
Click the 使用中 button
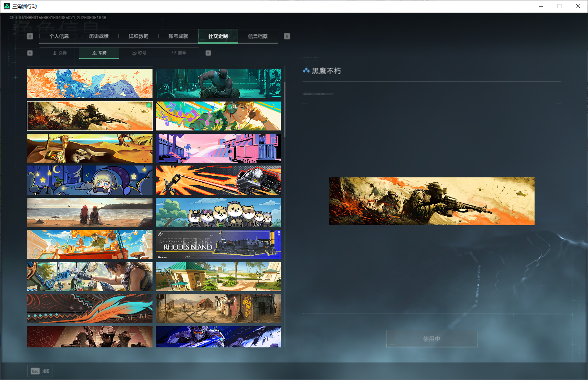pos(431,339)
